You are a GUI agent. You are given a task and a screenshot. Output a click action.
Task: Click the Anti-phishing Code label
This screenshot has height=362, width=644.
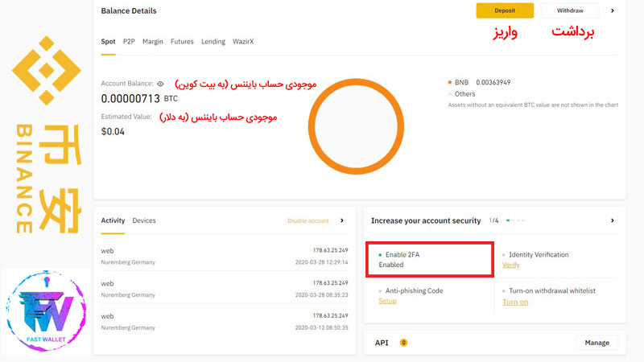click(414, 290)
